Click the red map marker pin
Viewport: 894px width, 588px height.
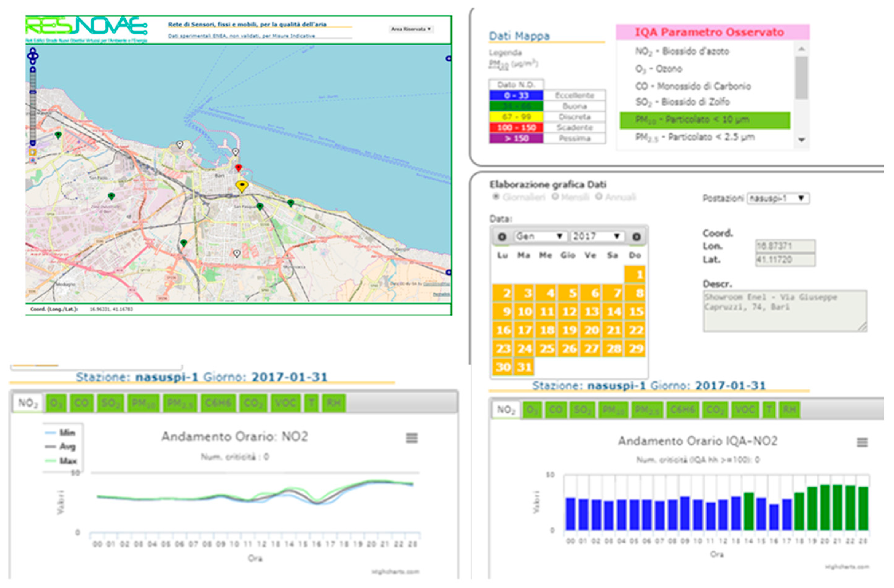click(238, 168)
